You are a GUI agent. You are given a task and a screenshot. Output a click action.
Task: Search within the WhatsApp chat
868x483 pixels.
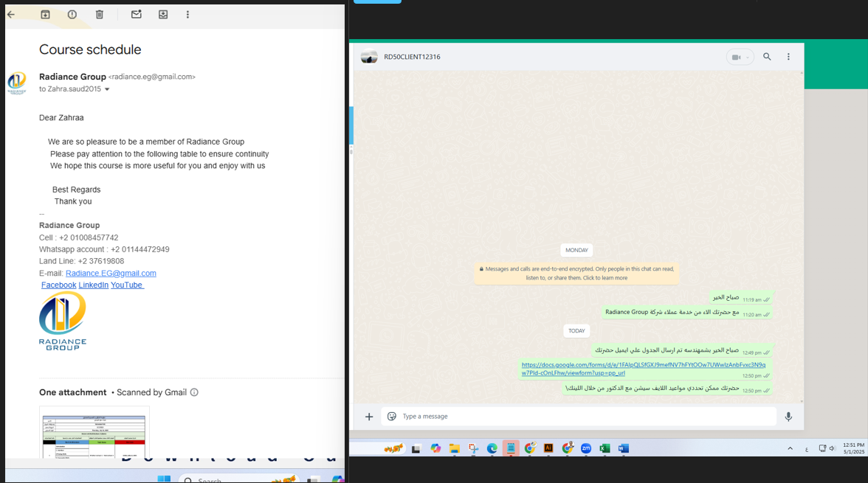click(x=768, y=57)
